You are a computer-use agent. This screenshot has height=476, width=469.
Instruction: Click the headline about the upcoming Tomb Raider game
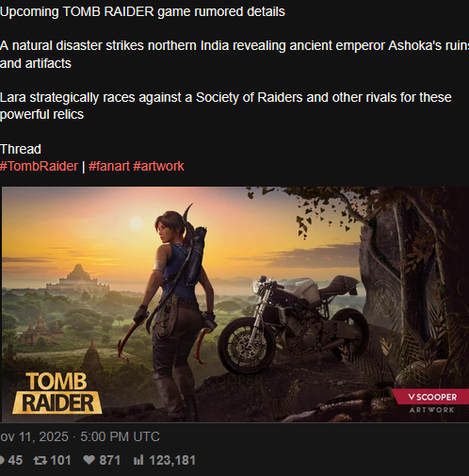[x=142, y=11]
